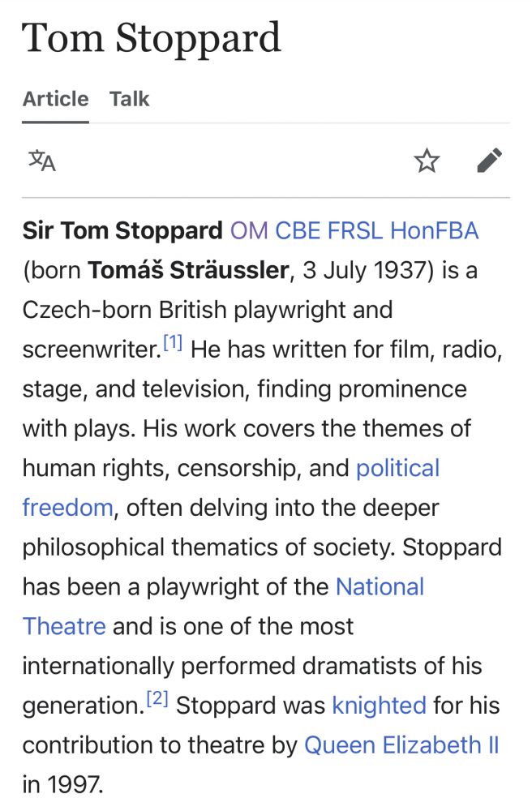Click the bold Sir Tom Stoppard text
Image resolution: width=532 pixels, height=811 pixels.
(122, 231)
